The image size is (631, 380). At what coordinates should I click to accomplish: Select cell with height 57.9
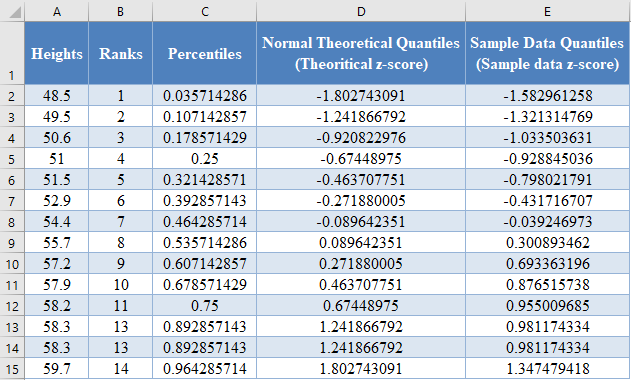coord(57,285)
